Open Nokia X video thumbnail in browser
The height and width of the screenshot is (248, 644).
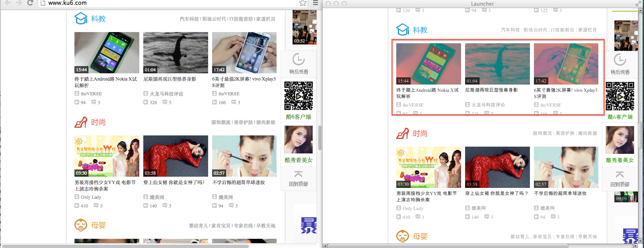point(107,52)
